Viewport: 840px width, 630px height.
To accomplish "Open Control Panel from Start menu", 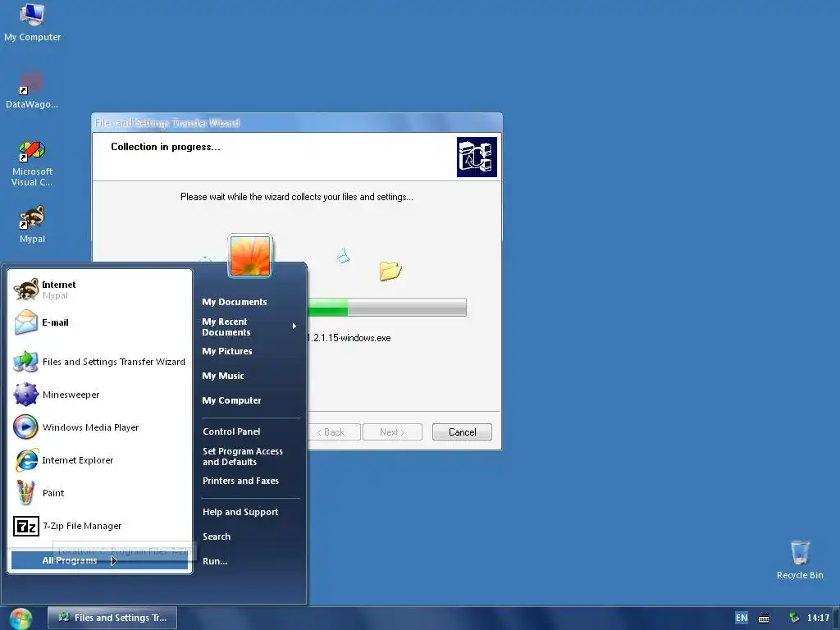I will [x=231, y=431].
